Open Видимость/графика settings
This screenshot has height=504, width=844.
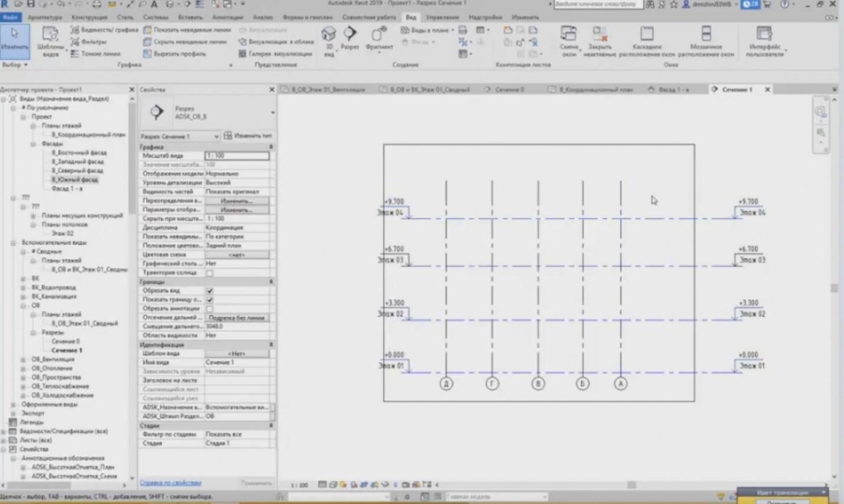(105, 30)
